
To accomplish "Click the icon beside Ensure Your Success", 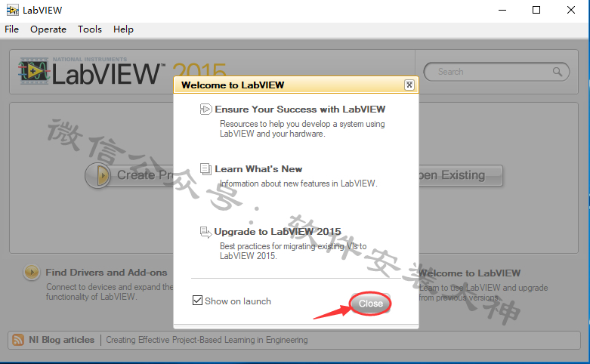I will coord(205,110).
